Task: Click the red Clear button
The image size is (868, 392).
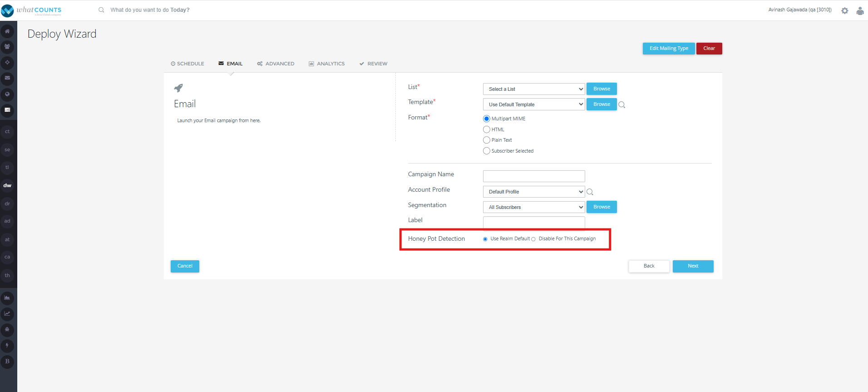Action: coord(709,49)
